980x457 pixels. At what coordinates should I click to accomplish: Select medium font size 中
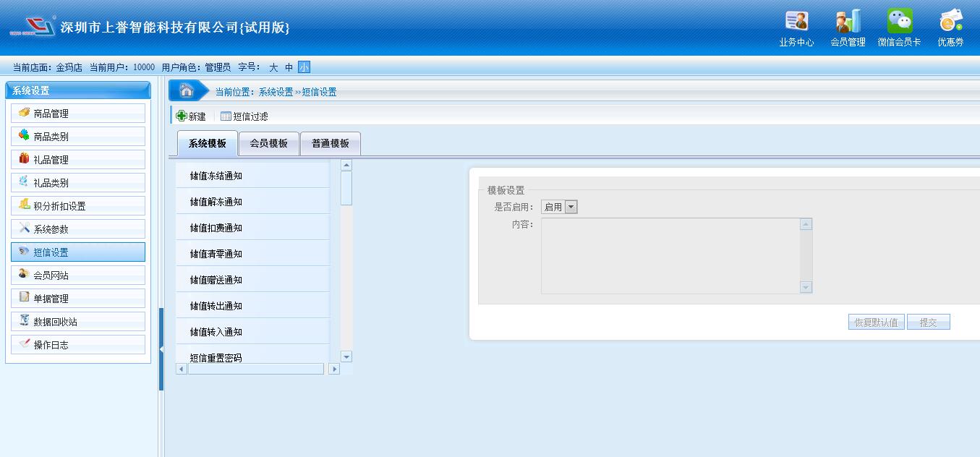tap(289, 67)
